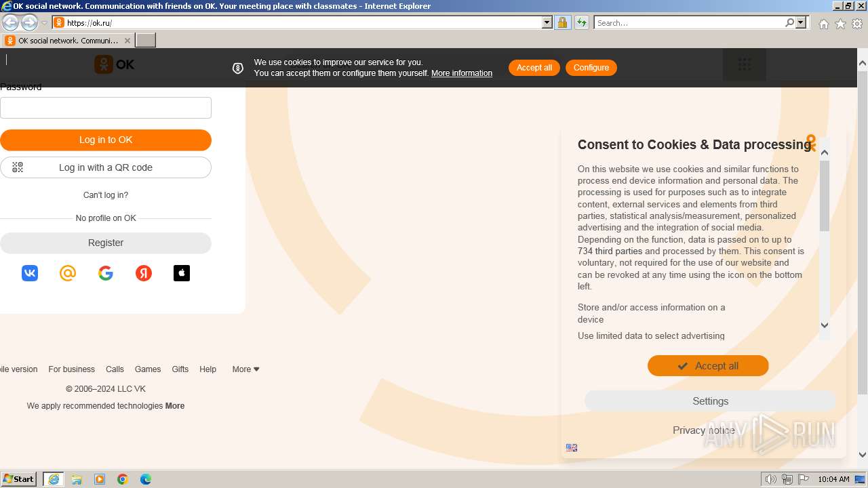The width and height of the screenshot is (868, 488).
Task: Open Help footer link
Action: click(208, 369)
